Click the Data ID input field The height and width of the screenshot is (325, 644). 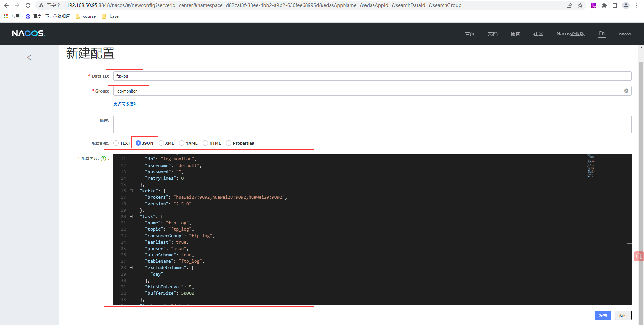click(x=372, y=76)
